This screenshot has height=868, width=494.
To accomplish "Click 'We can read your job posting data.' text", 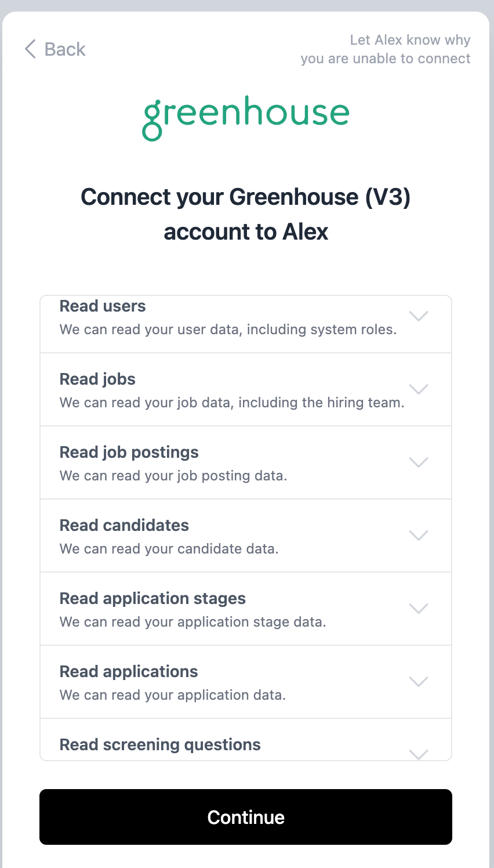I will pos(173,476).
